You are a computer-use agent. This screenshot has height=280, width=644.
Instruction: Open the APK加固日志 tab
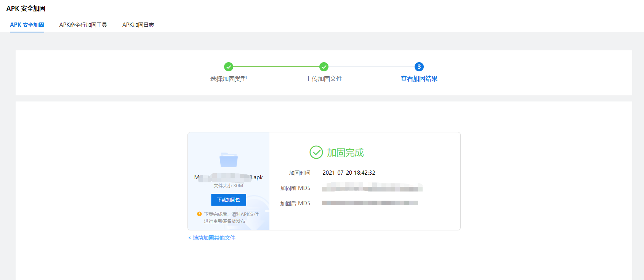(x=138, y=25)
